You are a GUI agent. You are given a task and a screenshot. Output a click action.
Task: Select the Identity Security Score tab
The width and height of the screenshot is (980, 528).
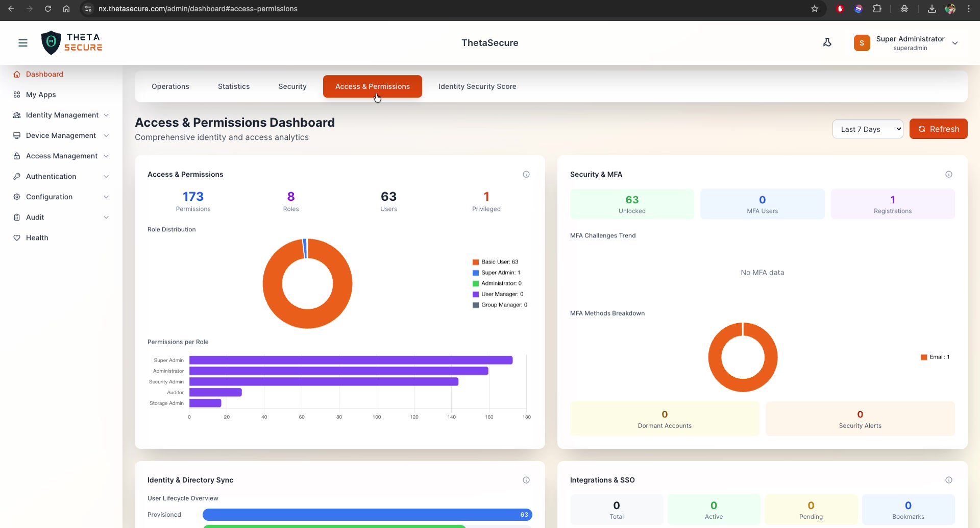pyautogui.click(x=478, y=86)
